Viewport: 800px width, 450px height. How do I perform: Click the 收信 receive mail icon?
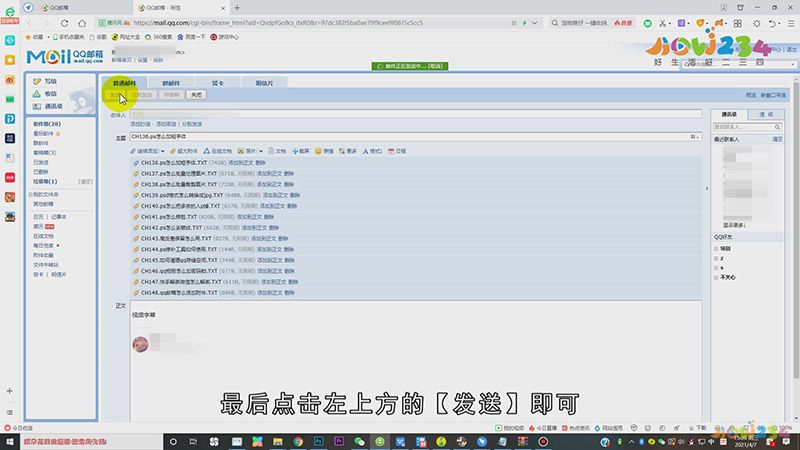click(37, 94)
